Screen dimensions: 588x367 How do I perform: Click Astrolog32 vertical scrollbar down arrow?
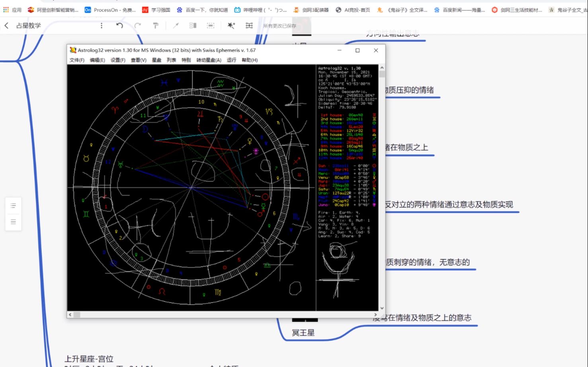click(382, 308)
